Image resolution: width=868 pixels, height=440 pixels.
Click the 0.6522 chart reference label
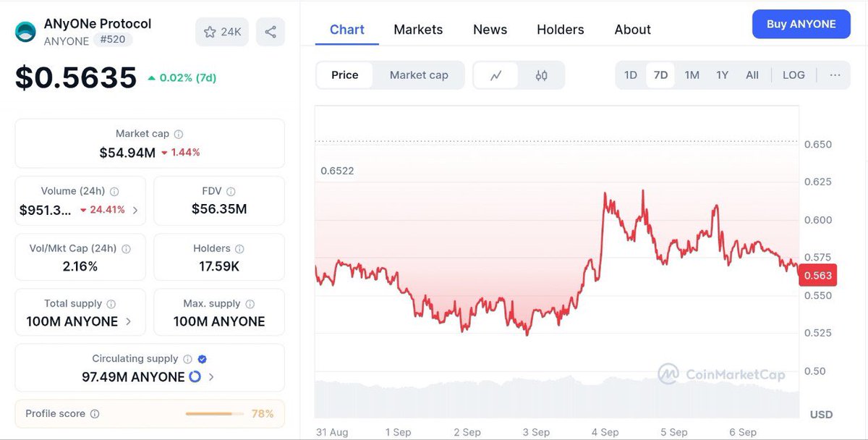(x=337, y=171)
